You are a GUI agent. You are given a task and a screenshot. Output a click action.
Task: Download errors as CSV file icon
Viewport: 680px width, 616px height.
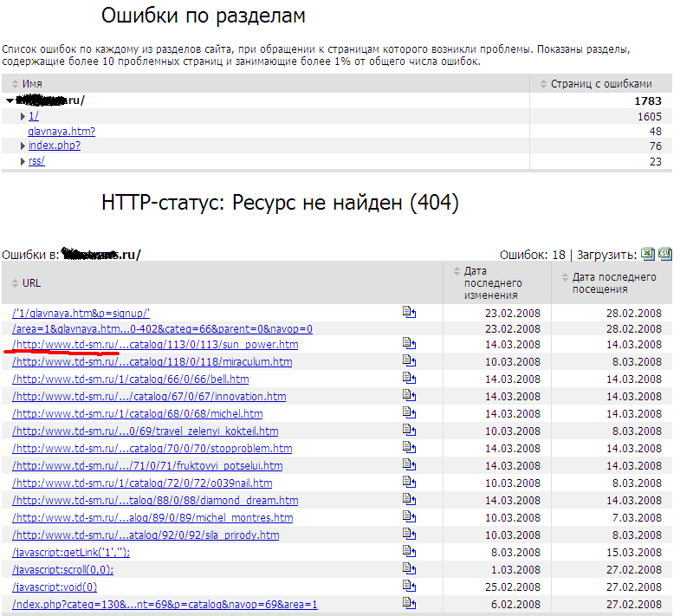664,254
